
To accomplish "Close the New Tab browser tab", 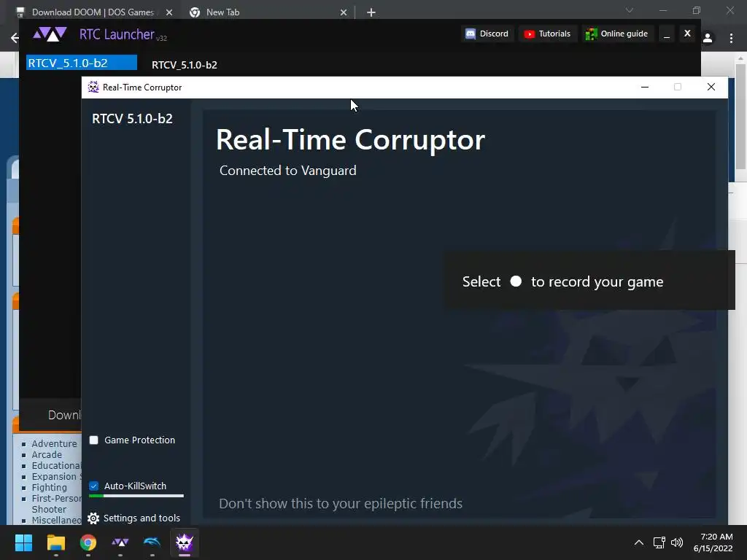I will coord(344,12).
